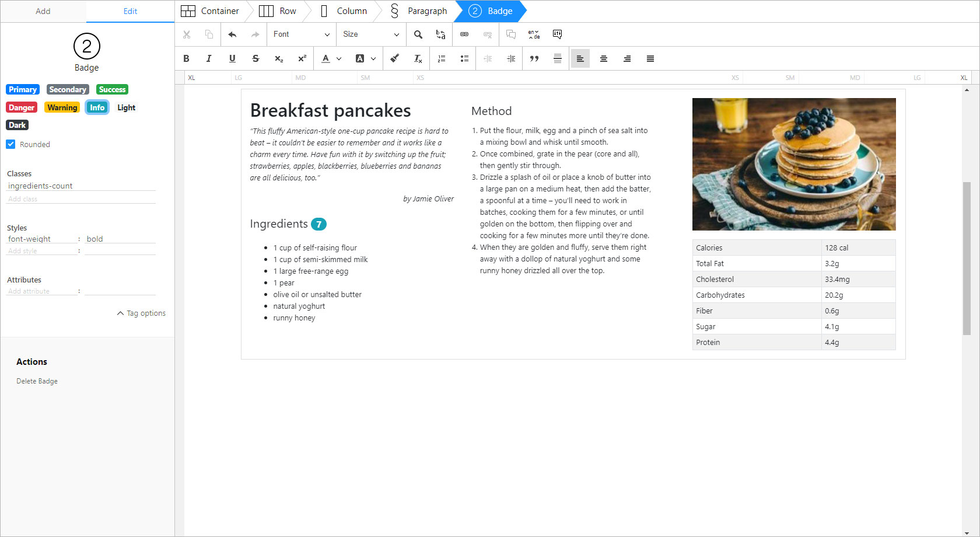Decrease the indent
Screen dimensions: 980x537
click(488, 58)
